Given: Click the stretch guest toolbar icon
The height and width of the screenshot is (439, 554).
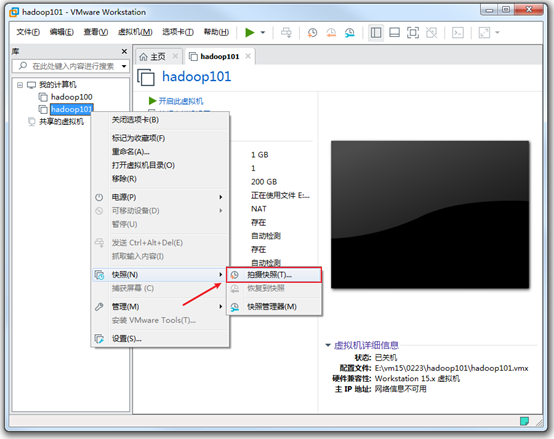Looking at the screenshot, I should tap(484, 32).
